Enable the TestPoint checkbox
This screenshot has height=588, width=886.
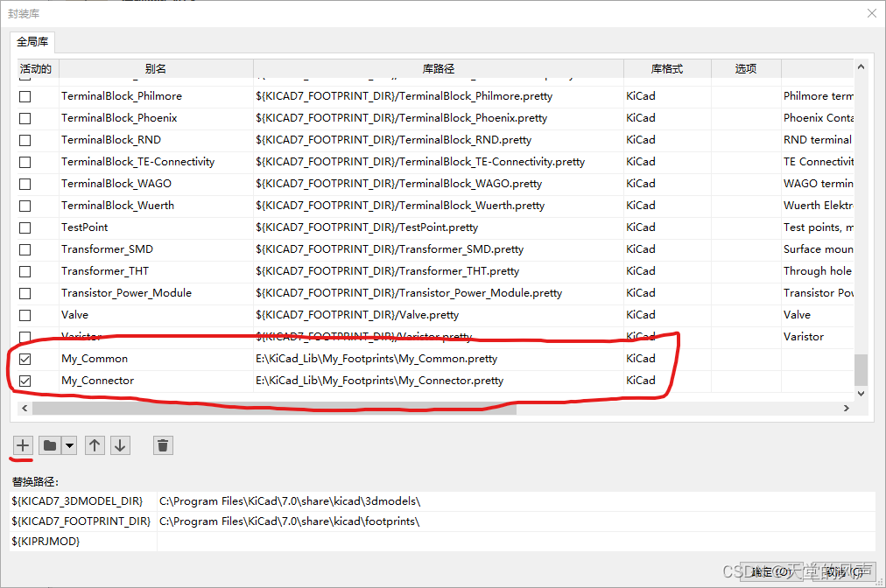pos(25,227)
